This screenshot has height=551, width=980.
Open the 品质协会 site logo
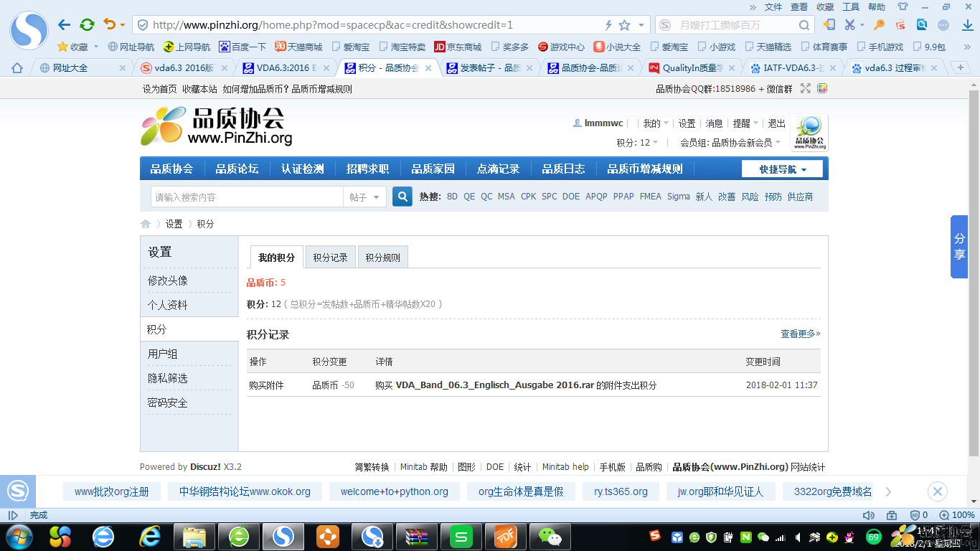tap(217, 126)
